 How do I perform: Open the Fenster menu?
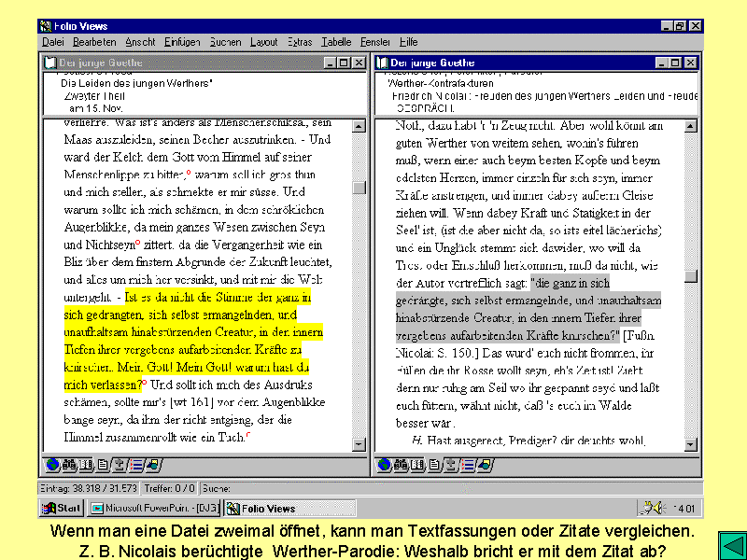click(374, 42)
